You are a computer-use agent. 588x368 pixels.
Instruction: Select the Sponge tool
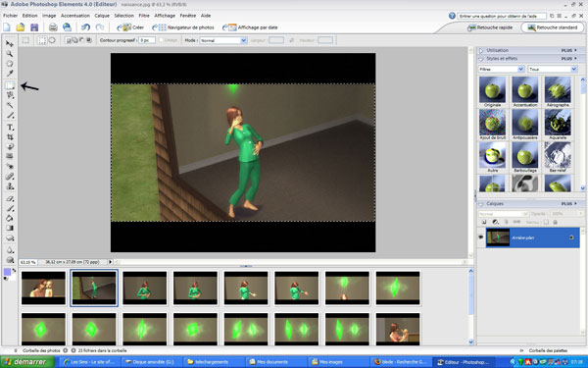pos(10,260)
